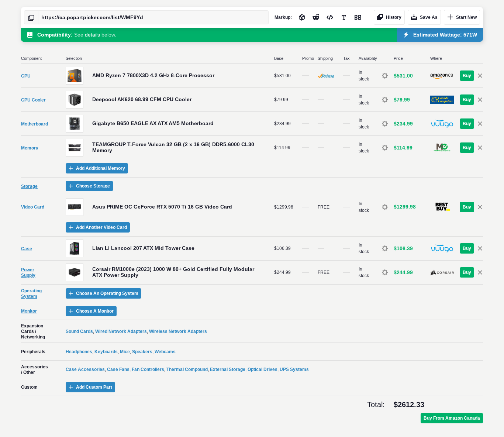504x437 pixels.
Task: Click the Amazon.ca merchant logo
Action: pyautogui.click(x=442, y=76)
